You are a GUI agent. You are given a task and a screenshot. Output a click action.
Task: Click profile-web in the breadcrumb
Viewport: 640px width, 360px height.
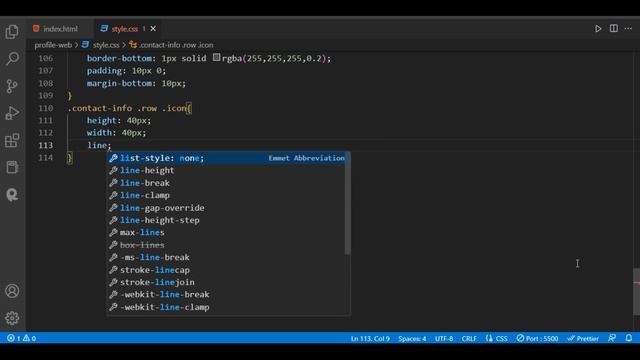(53, 45)
